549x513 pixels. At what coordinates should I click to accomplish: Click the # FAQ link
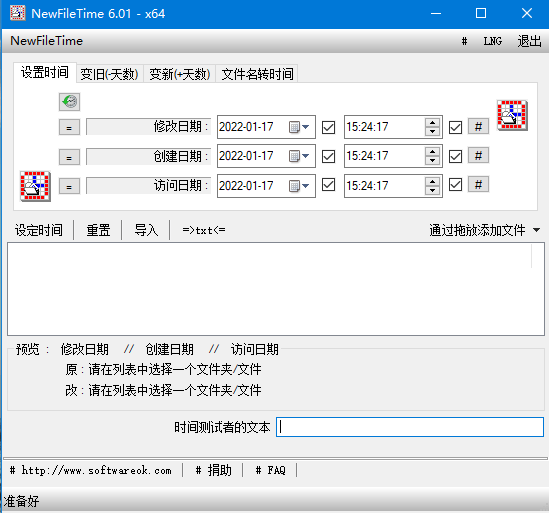tap(271, 470)
